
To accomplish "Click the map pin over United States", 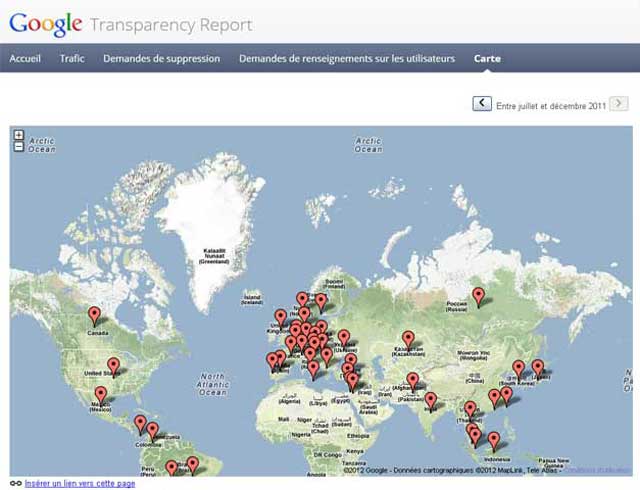I will pyautogui.click(x=113, y=366).
